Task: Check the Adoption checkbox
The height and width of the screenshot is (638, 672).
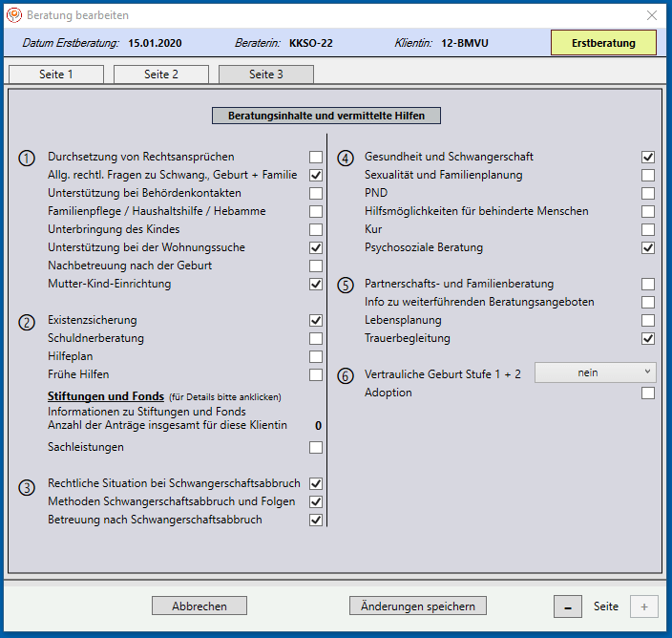Action: tap(648, 393)
